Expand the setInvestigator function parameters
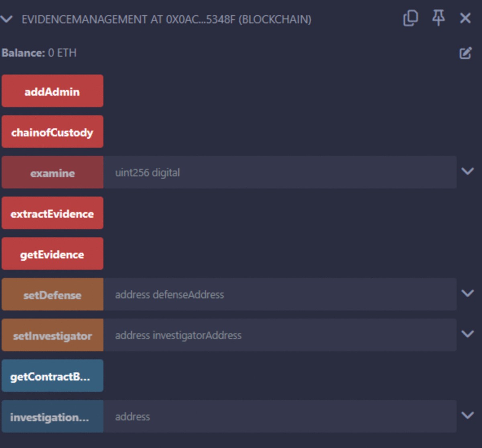The height and width of the screenshot is (448, 482). click(468, 334)
